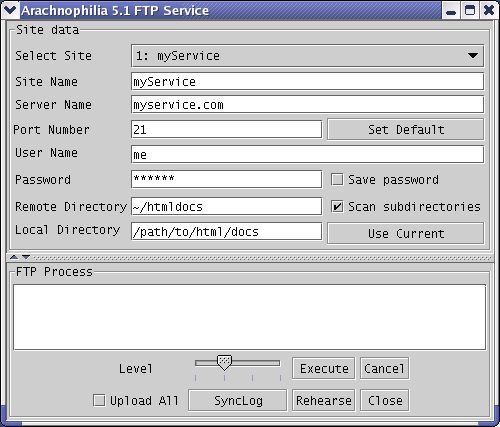Viewport: 500px width, 427px height.
Task: Click the Cancel button
Action: 385,368
